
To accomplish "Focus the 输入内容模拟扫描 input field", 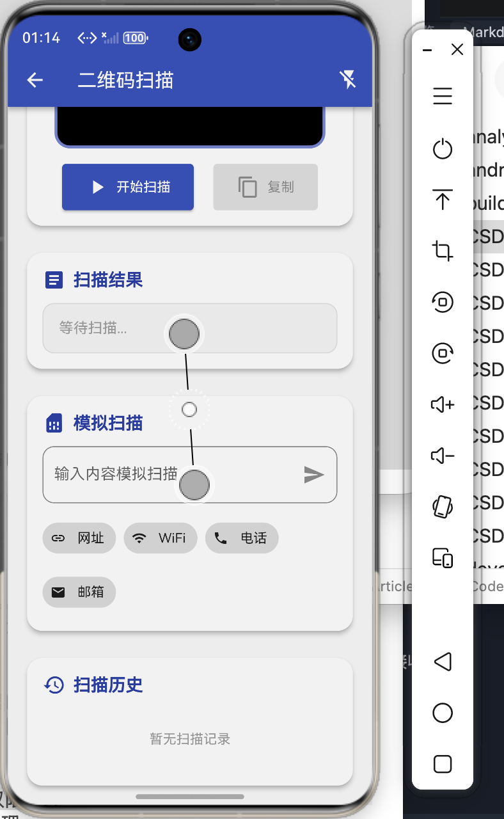I will 190,474.
